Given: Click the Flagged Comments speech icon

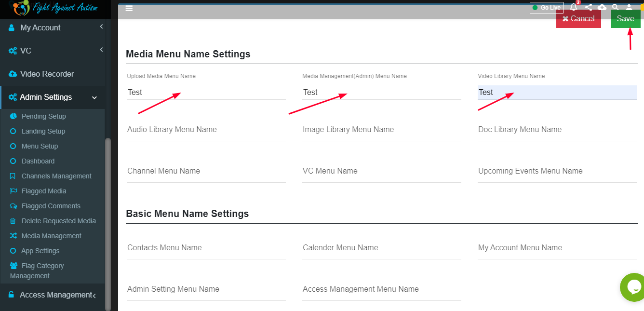Looking at the screenshot, I should coord(13,206).
